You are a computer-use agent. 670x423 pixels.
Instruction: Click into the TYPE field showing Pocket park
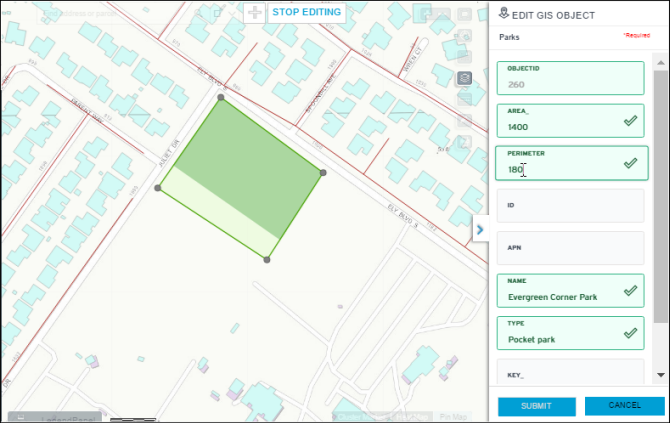(570, 333)
